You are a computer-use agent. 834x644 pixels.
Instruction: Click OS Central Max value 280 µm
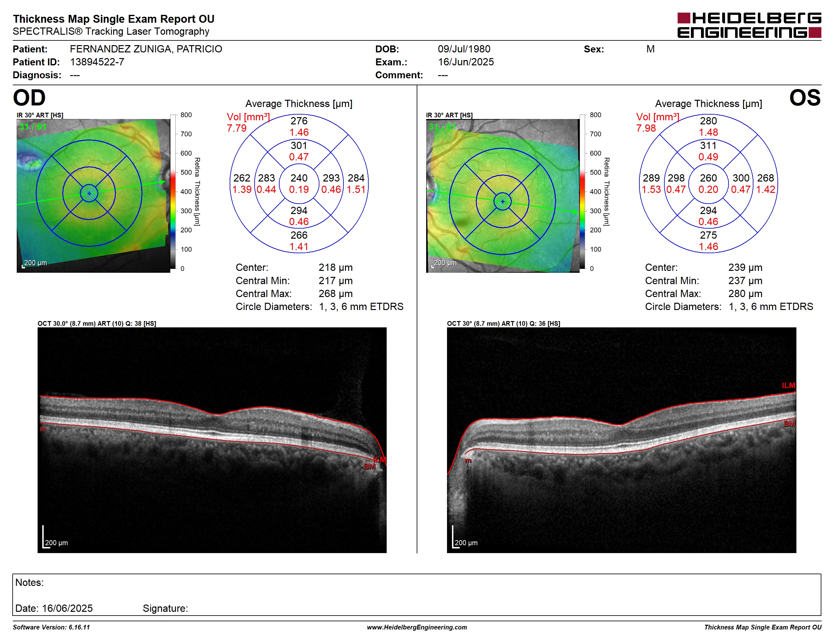745,294
